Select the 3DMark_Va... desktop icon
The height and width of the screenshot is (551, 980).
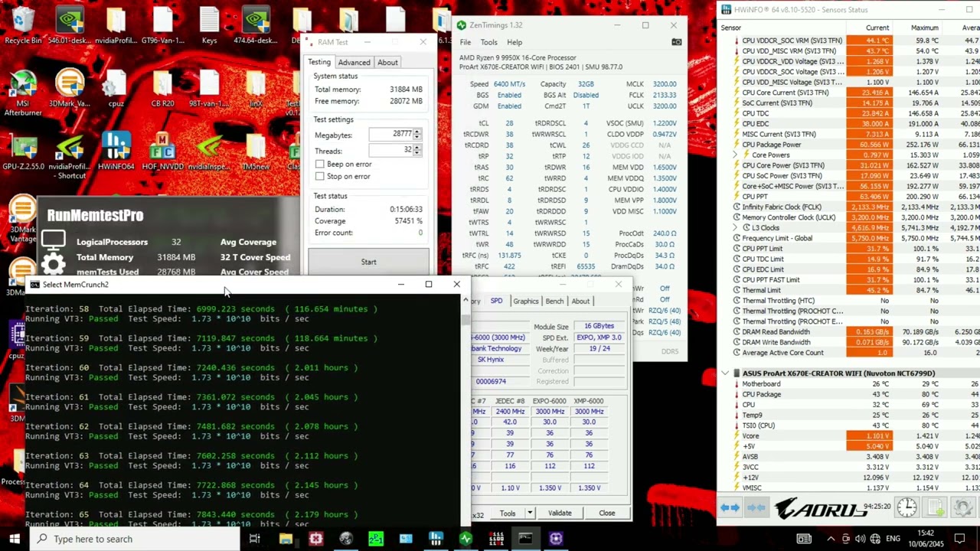[x=70, y=89]
